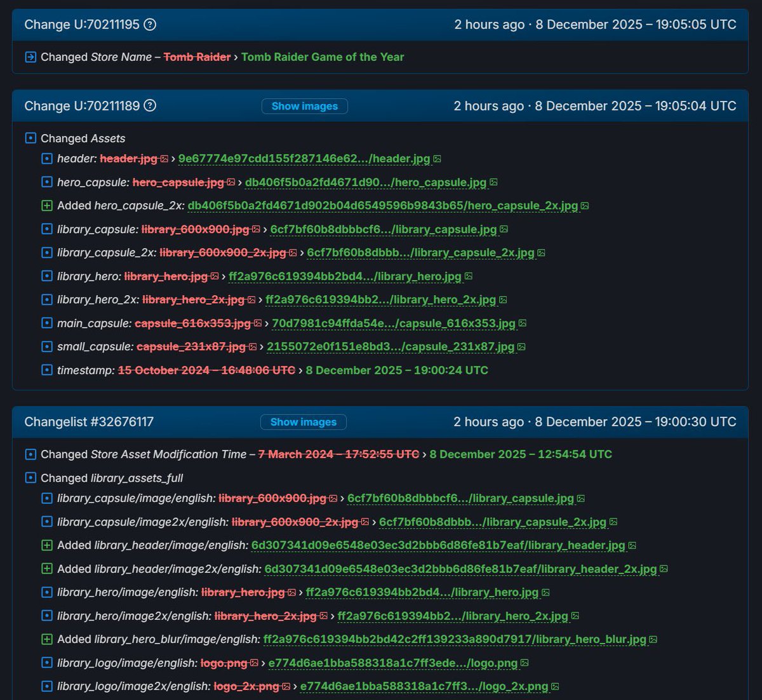762x700 pixels.
Task: Open ff2a976c619394bb2bd42c2ff139233a890d7917/library_hero_blur.jpg link
Action: pyautogui.click(x=455, y=639)
